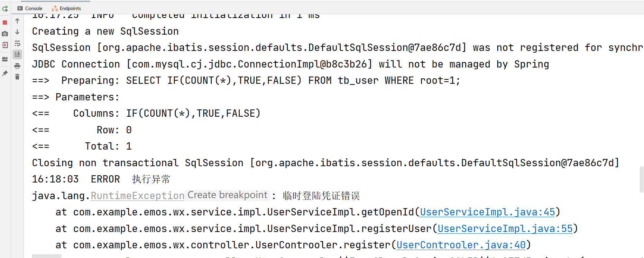Pin the console tab
This screenshot has width=644, height=258.
click(5, 73)
